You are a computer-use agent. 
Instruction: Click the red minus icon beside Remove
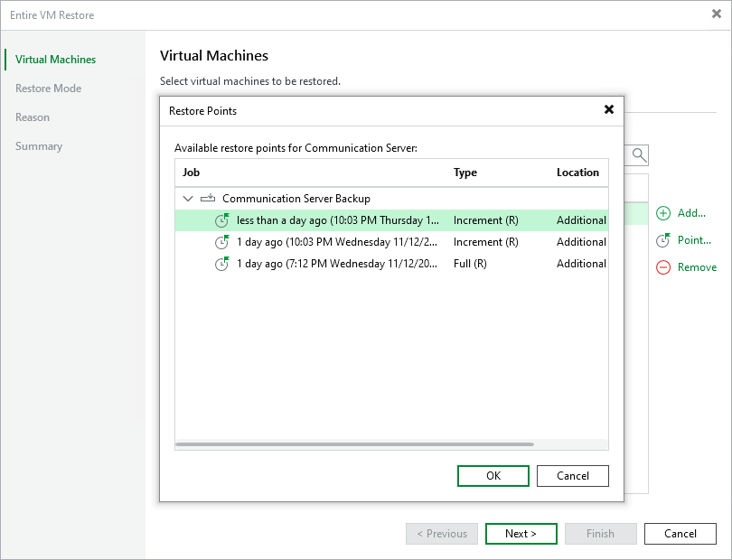click(x=662, y=267)
